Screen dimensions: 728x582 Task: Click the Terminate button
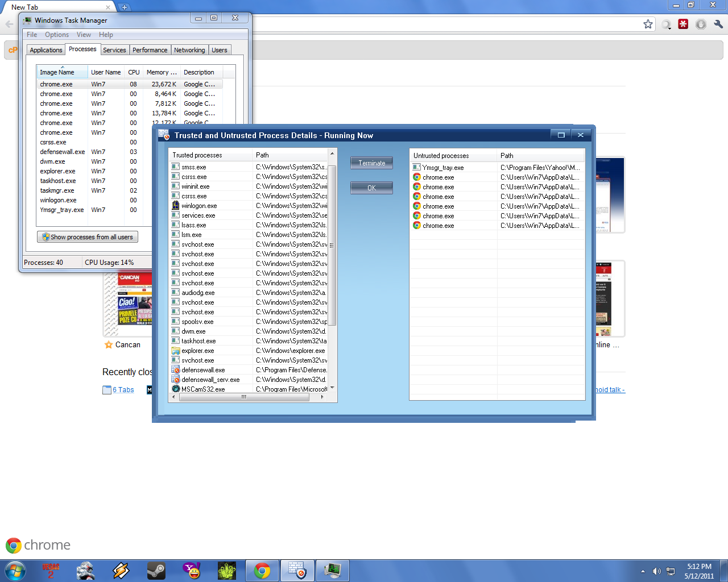point(371,163)
